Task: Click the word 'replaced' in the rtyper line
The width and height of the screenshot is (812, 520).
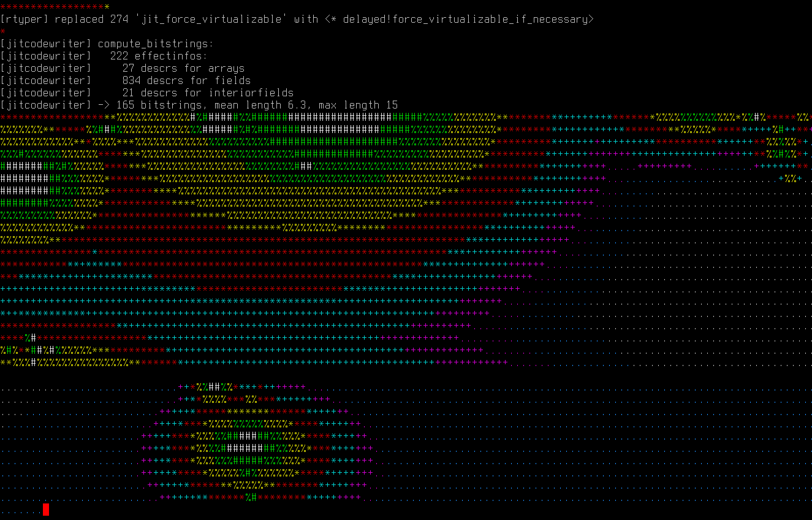Action: pos(80,19)
